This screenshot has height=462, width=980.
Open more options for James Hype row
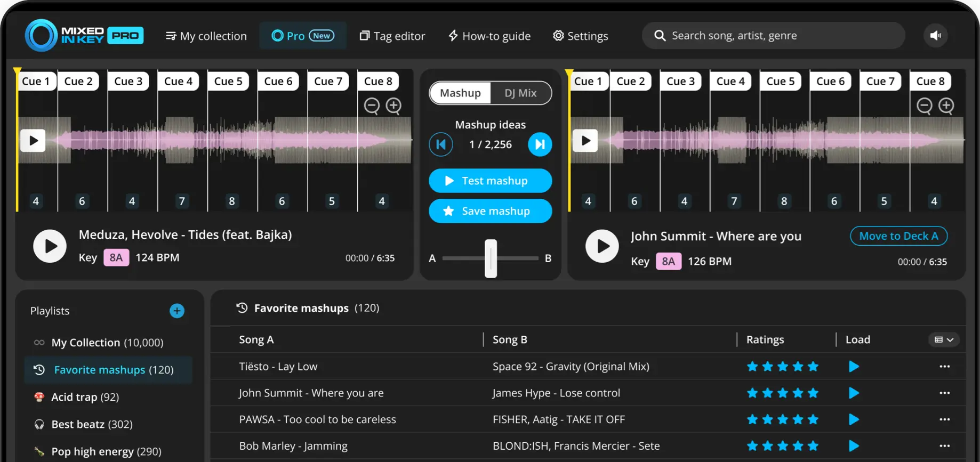[944, 393]
